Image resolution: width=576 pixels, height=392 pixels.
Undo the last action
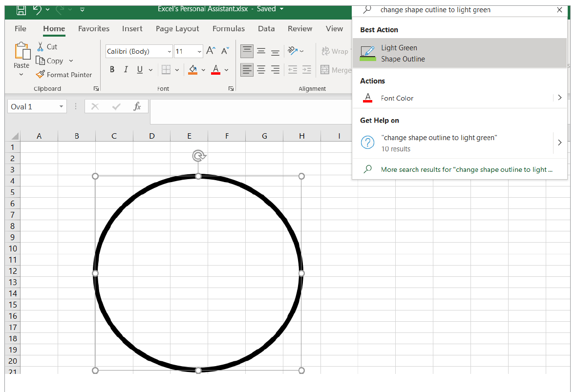pos(38,9)
